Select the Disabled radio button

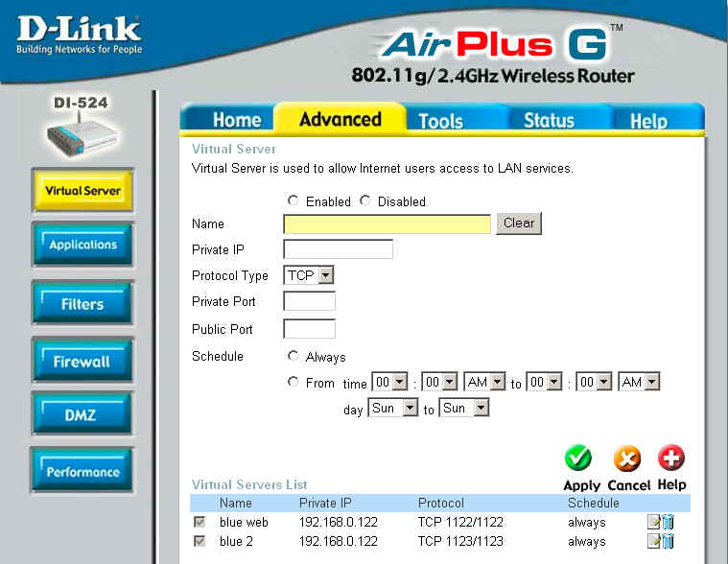click(365, 200)
